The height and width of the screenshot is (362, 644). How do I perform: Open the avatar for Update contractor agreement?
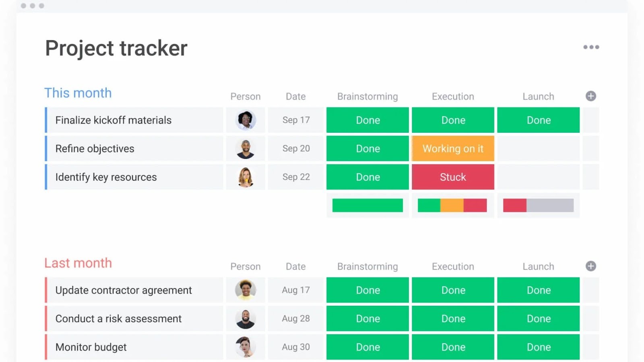click(246, 290)
